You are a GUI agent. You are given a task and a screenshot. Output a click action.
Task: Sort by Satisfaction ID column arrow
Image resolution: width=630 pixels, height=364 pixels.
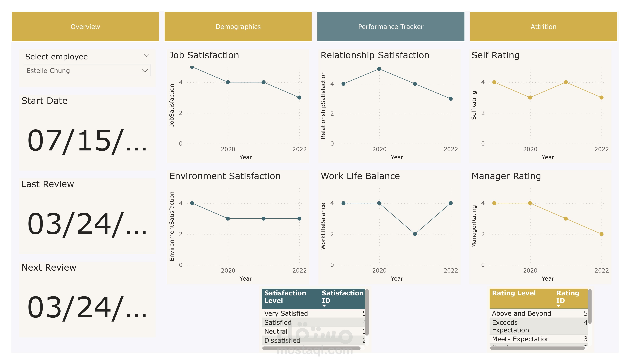(324, 306)
